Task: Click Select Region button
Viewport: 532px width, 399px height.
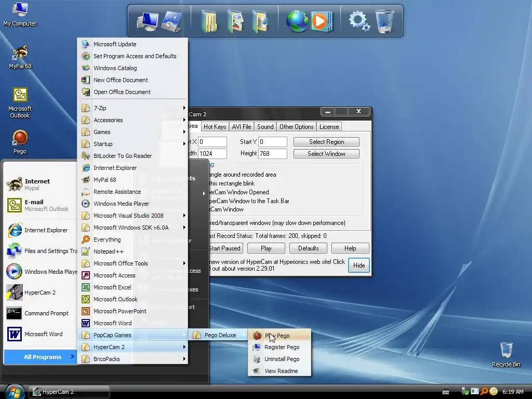Action: [326, 142]
